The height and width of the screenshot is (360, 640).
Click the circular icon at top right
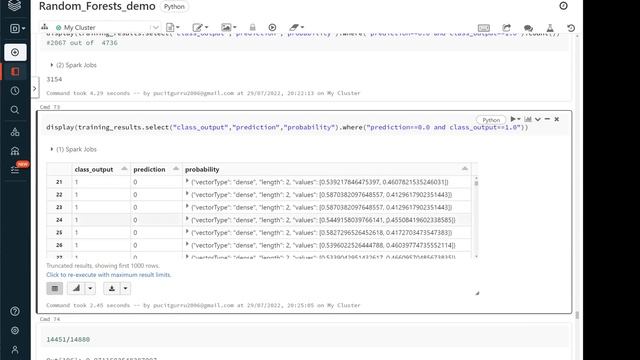click(x=563, y=6)
